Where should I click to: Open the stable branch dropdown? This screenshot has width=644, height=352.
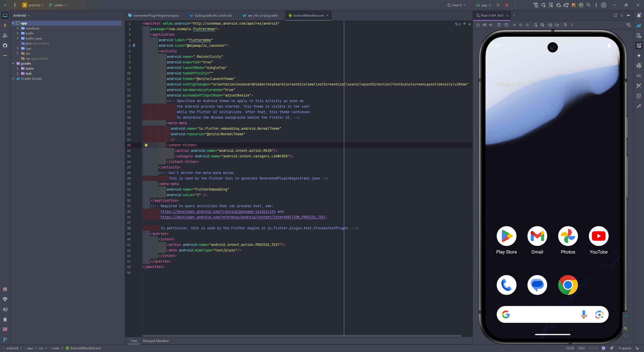pyautogui.click(x=58, y=5)
